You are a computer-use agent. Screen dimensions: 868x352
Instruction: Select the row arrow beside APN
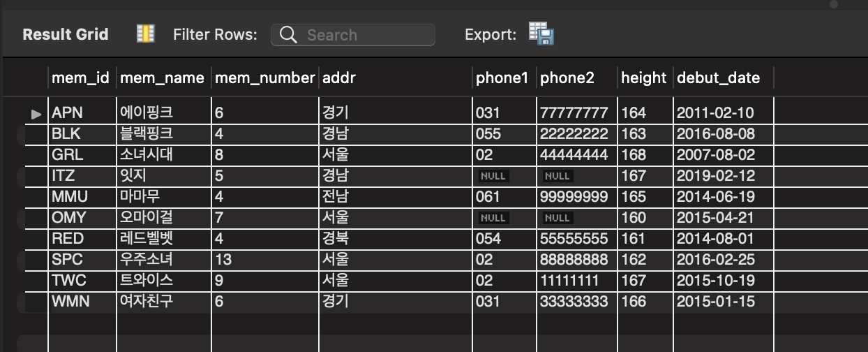37,113
